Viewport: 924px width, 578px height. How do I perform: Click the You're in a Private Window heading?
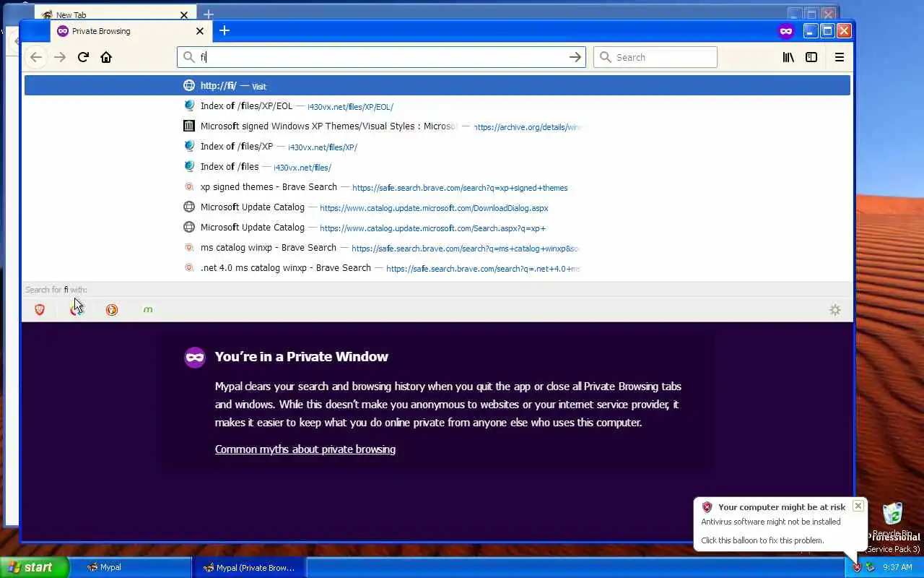(x=301, y=356)
